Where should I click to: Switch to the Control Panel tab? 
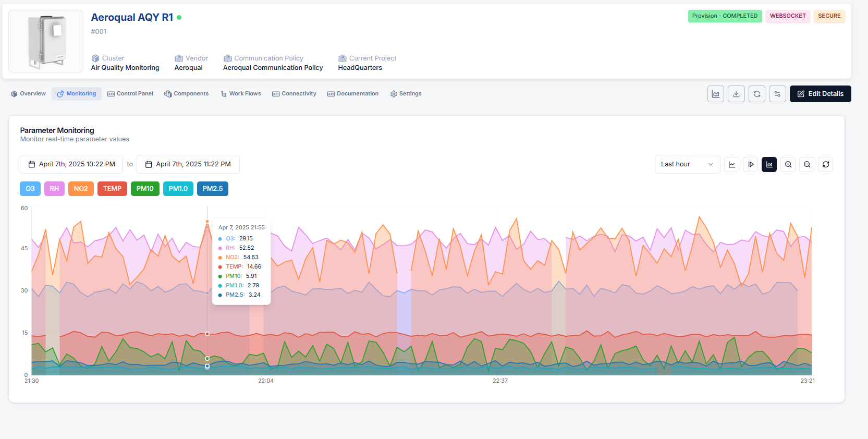(x=130, y=94)
